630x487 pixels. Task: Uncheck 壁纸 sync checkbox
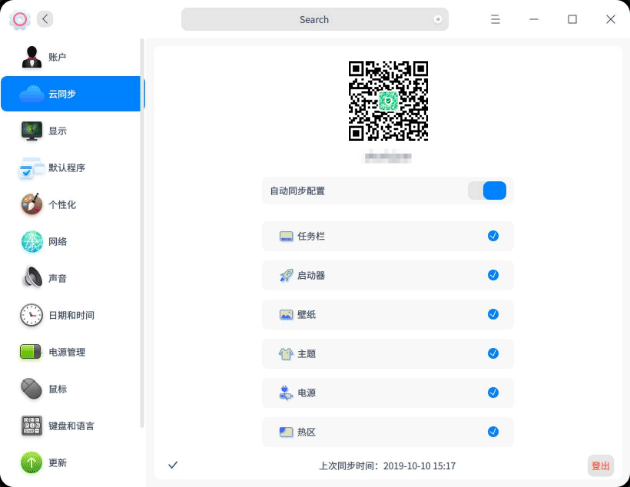pyautogui.click(x=493, y=314)
